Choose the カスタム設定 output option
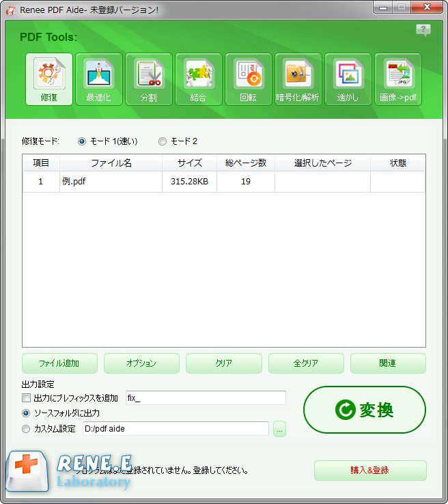This screenshot has height=504, width=448. pos(27,429)
